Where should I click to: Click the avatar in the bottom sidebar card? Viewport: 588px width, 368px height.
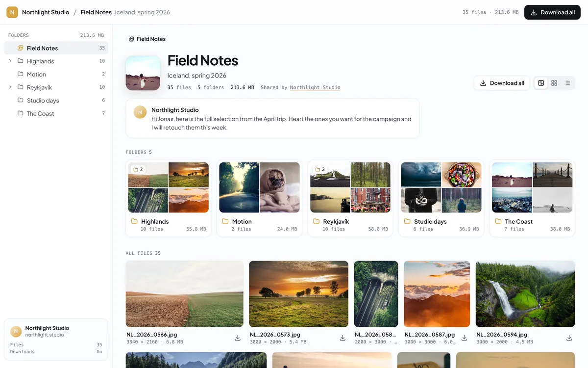click(x=16, y=331)
